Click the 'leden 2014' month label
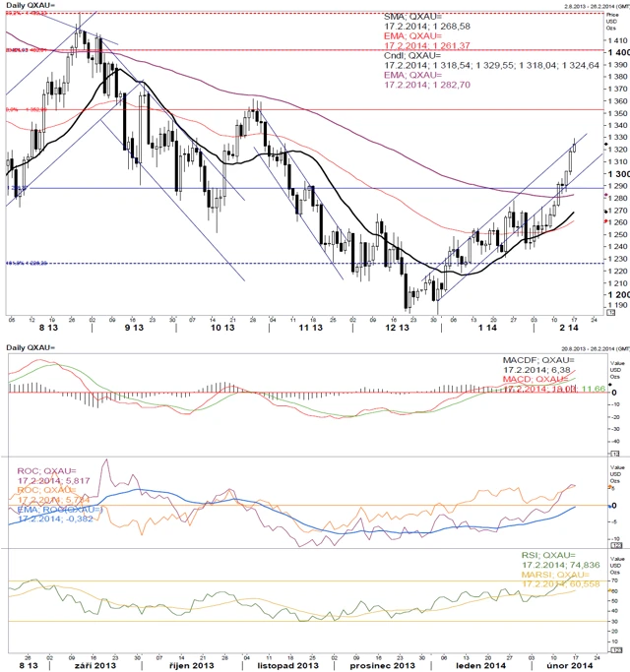Image resolution: width=630 pixels, height=672 pixels. pyautogui.click(x=480, y=665)
